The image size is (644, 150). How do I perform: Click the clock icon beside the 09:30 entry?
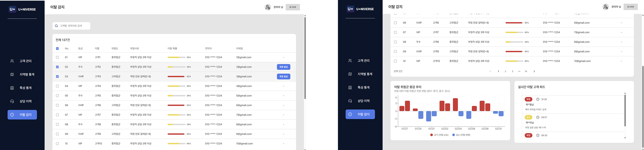tap(538, 136)
